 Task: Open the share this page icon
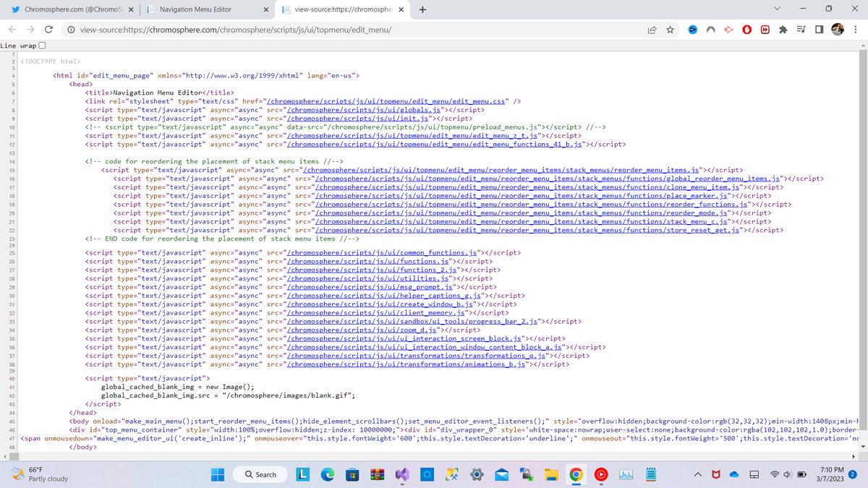(652, 30)
